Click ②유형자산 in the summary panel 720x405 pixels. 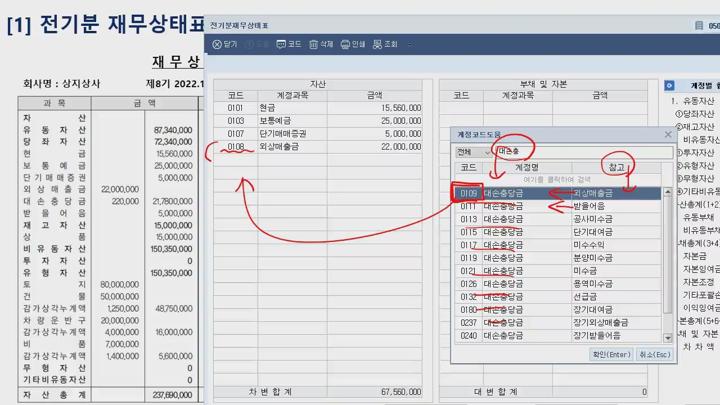tap(695, 165)
